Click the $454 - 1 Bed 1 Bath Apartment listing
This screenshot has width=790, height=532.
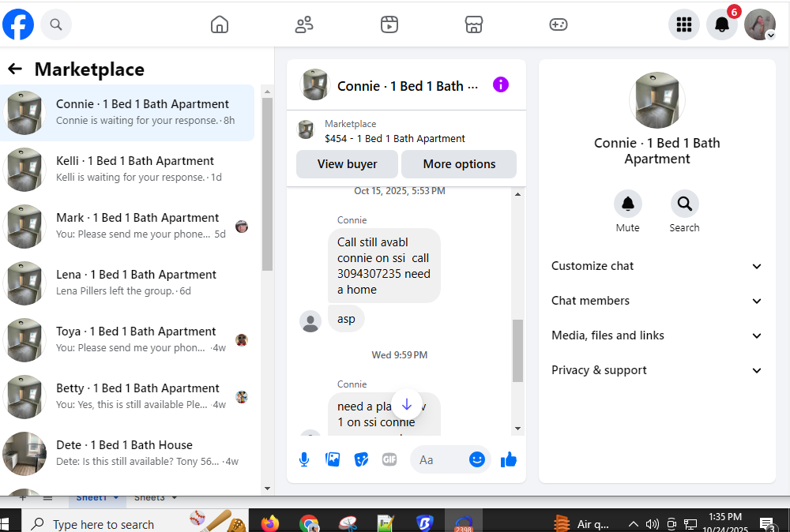coord(395,138)
